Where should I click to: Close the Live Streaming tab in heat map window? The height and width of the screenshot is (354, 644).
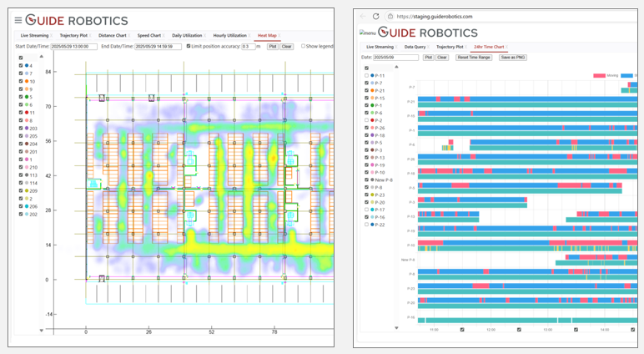[x=51, y=36]
